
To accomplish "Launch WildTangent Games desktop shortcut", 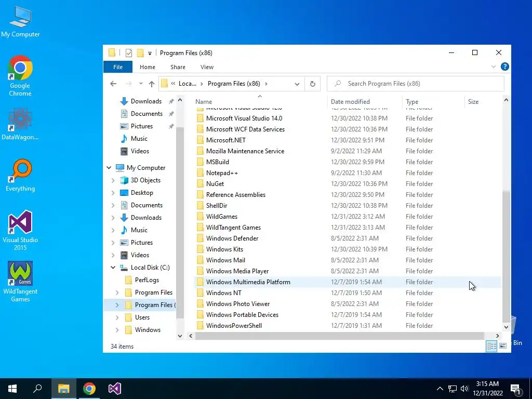I will 20,282.
